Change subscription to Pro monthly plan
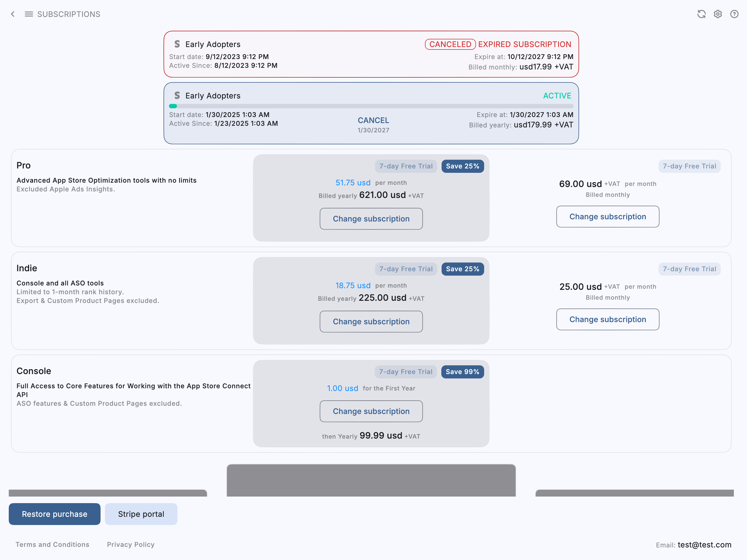Viewport: 747px width, 560px height. [x=607, y=217]
